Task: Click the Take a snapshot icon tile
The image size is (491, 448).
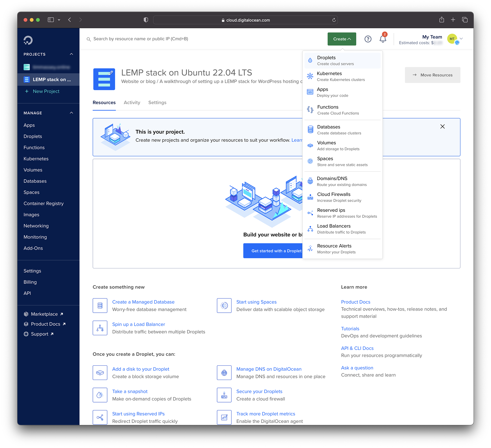Action: click(100, 395)
